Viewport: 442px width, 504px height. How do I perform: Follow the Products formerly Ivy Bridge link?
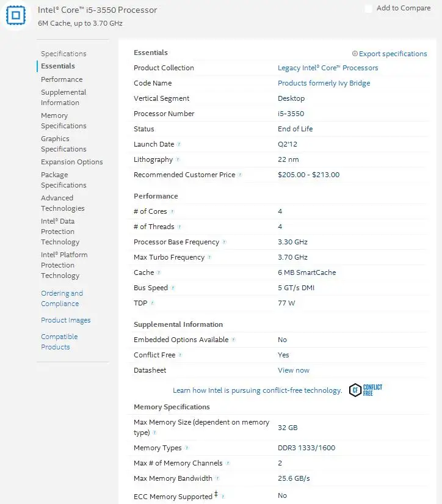pos(324,83)
